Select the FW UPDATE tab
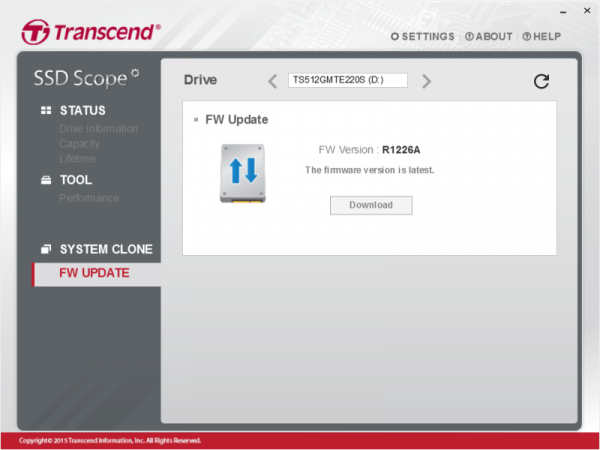600x450 pixels. click(94, 273)
